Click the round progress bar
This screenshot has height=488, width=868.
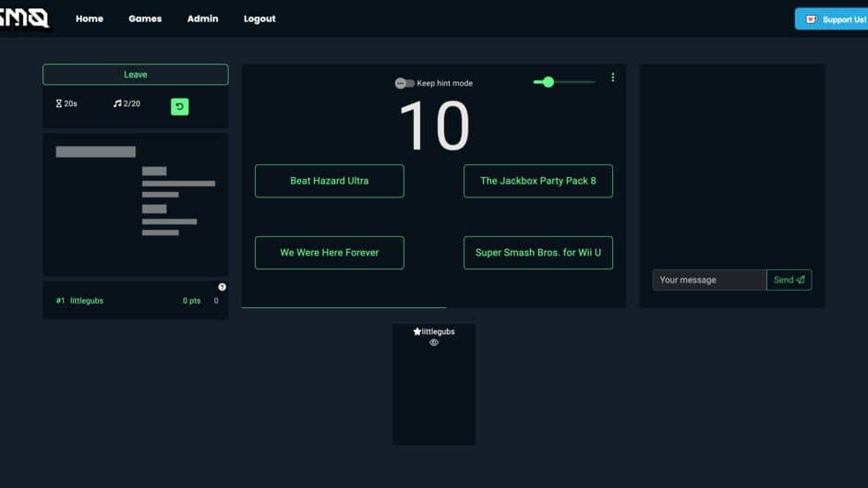[434, 307]
